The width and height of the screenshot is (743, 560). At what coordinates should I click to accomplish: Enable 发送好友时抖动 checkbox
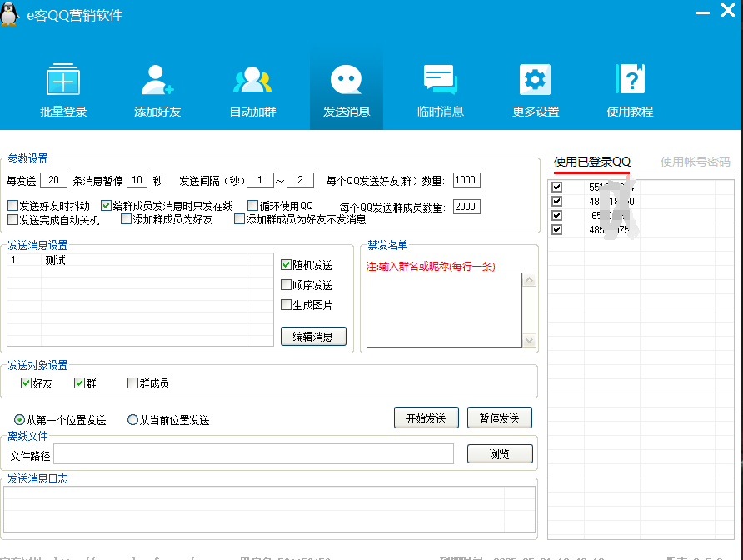coord(12,206)
